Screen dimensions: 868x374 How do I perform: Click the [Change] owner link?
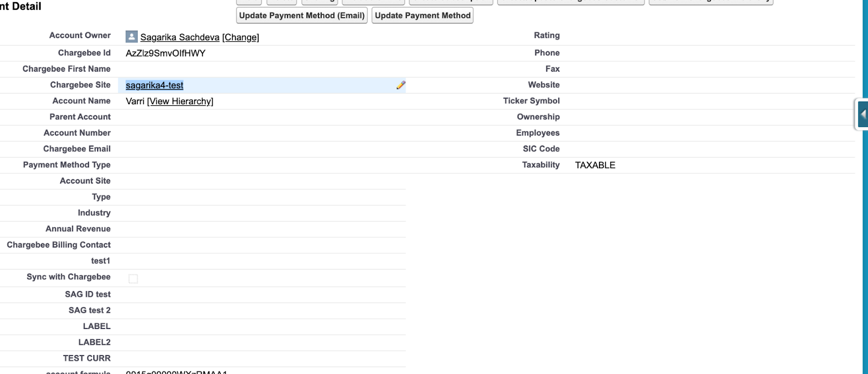pos(240,37)
